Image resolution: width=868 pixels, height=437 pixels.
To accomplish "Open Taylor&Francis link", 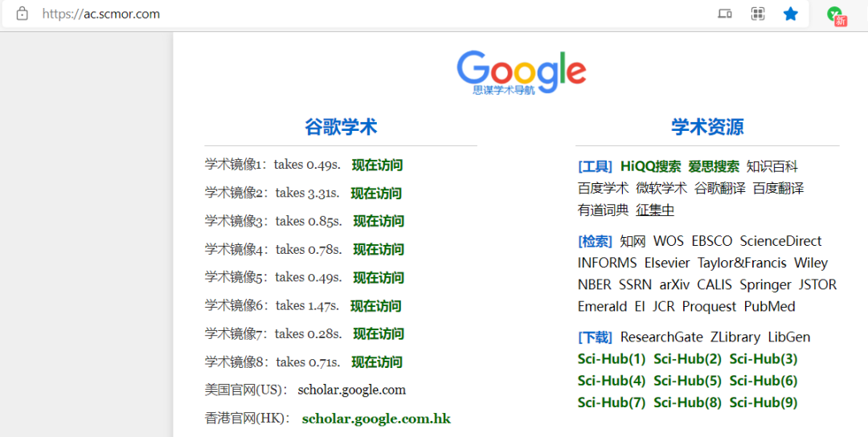I will pyautogui.click(x=742, y=263).
